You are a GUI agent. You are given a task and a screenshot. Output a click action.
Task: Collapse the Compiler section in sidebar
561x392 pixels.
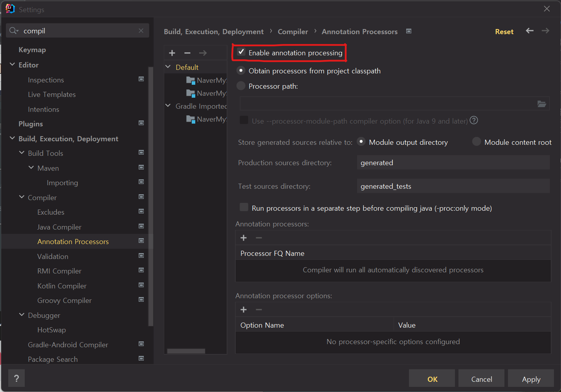pos(22,197)
